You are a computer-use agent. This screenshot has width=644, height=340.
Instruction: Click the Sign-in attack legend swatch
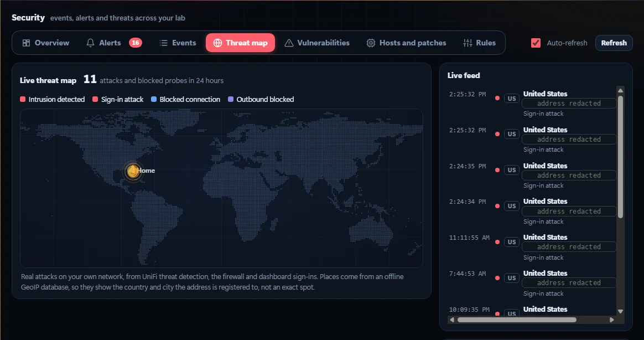pos(95,99)
